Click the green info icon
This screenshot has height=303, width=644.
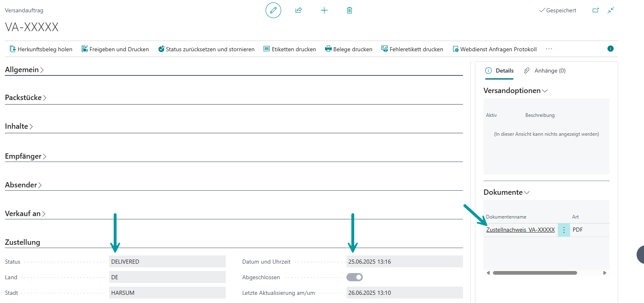pyautogui.click(x=610, y=49)
